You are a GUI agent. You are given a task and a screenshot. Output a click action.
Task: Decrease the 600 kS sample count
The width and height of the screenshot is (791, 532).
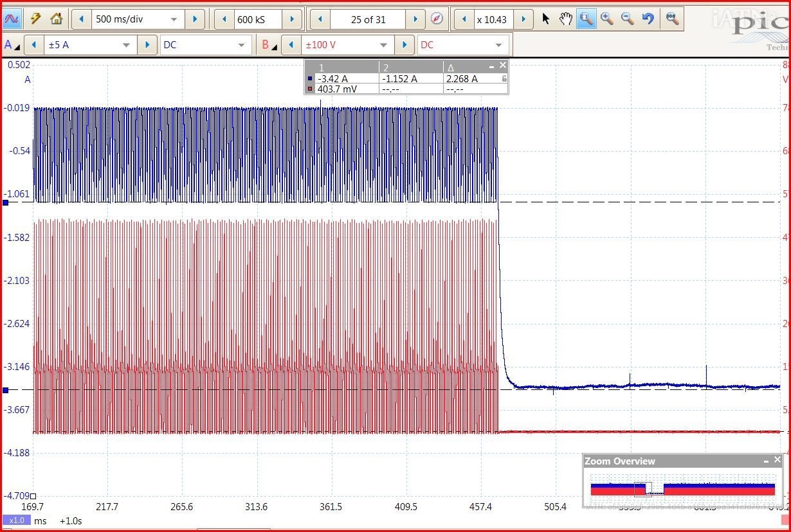pyautogui.click(x=224, y=19)
